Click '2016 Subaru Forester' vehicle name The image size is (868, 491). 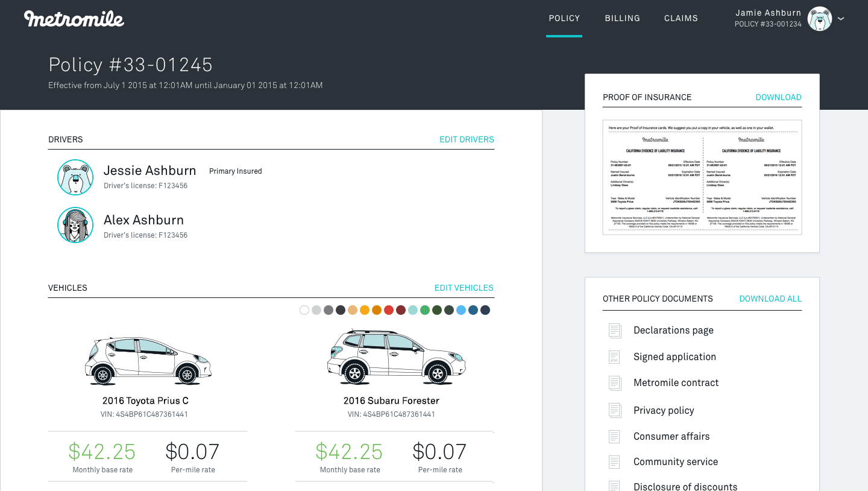point(391,401)
